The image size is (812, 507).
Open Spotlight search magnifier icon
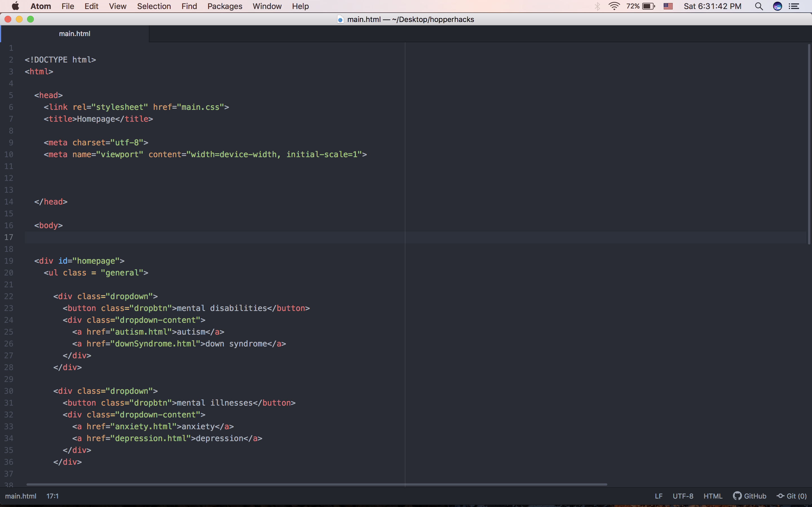point(759,6)
